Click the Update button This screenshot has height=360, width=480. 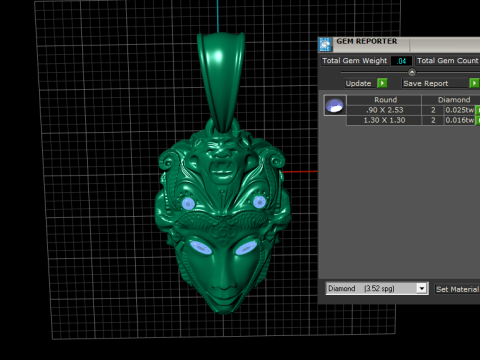click(x=358, y=83)
